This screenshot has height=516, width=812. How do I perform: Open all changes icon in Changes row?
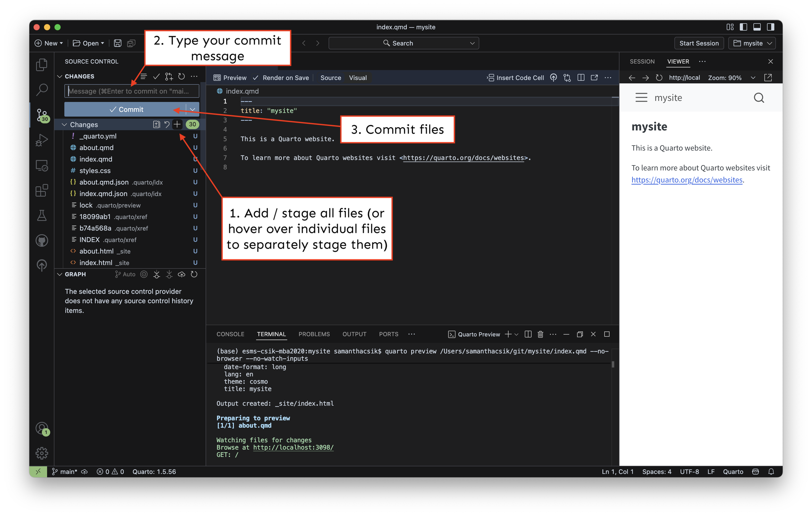[x=156, y=124]
